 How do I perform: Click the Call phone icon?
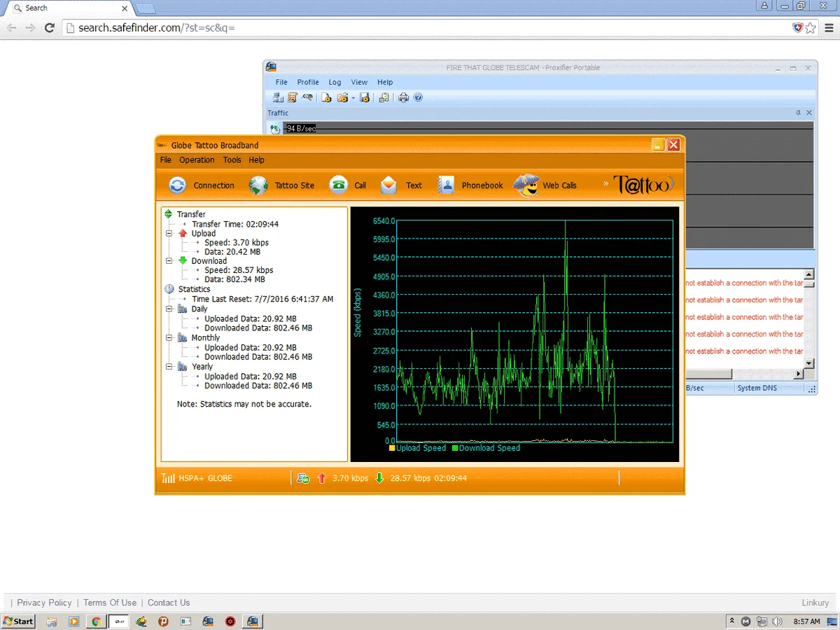pos(339,185)
